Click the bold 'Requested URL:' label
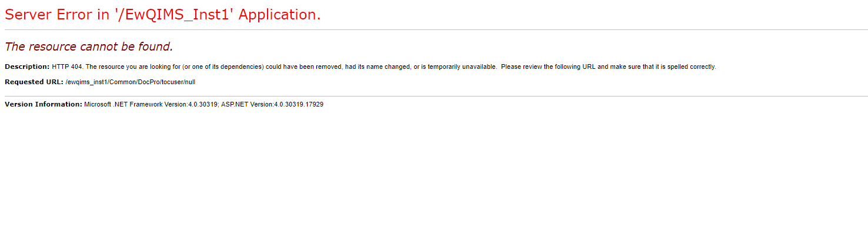The height and width of the screenshot is (236, 868). click(x=34, y=82)
